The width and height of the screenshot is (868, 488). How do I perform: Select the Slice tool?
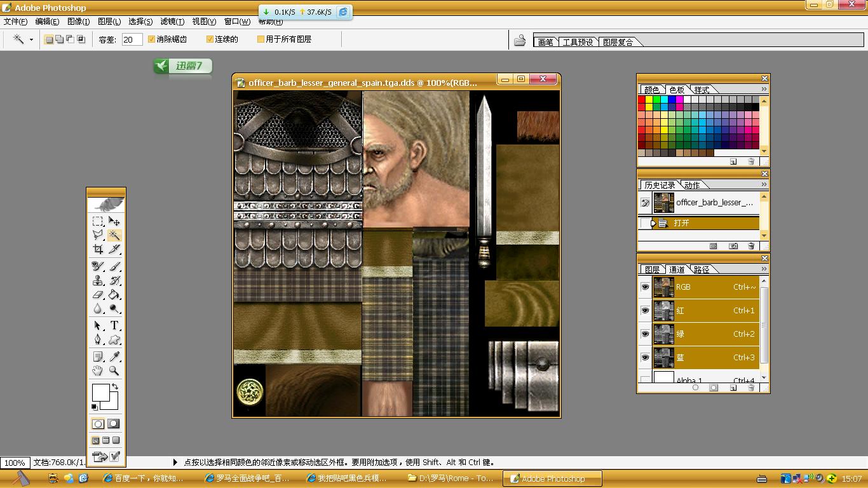[114, 249]
